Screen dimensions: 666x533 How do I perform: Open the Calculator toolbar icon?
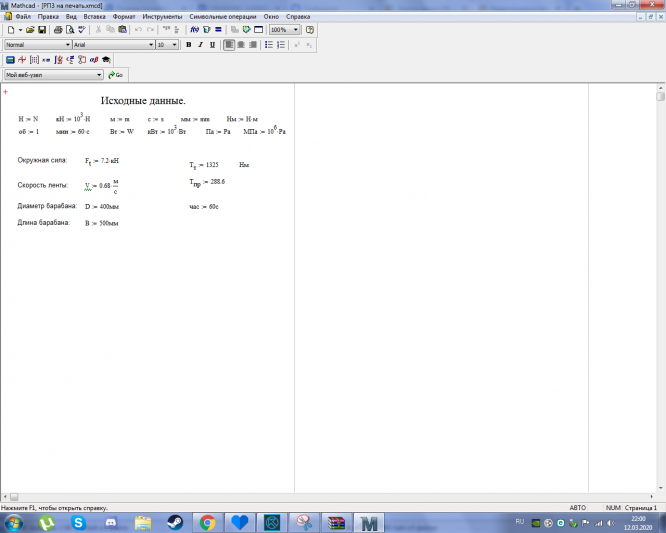(x=10, y=60)
